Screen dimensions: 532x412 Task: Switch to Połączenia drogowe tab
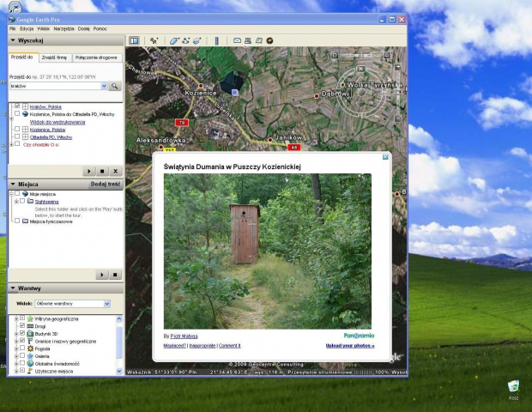click(x=96, y=58)
